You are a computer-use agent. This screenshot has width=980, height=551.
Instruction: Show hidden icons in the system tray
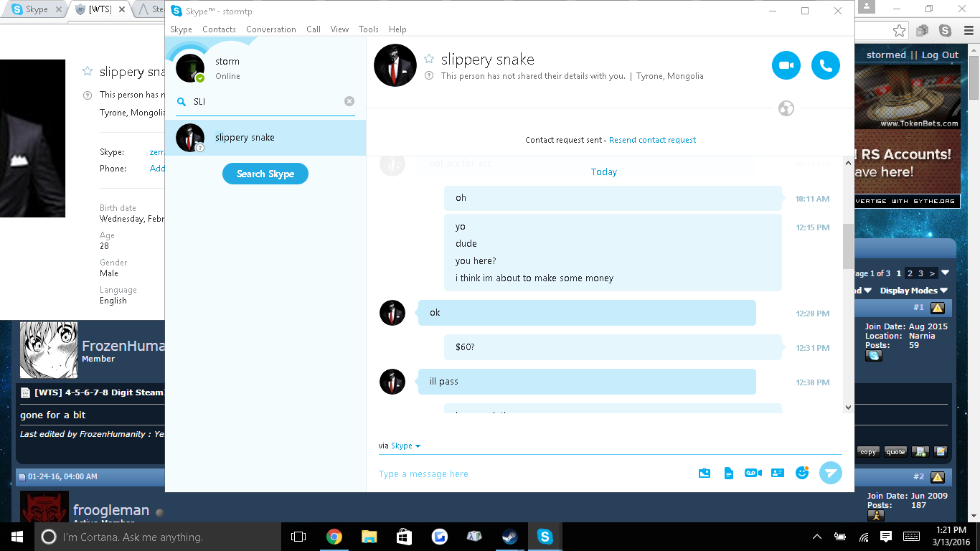817,537
